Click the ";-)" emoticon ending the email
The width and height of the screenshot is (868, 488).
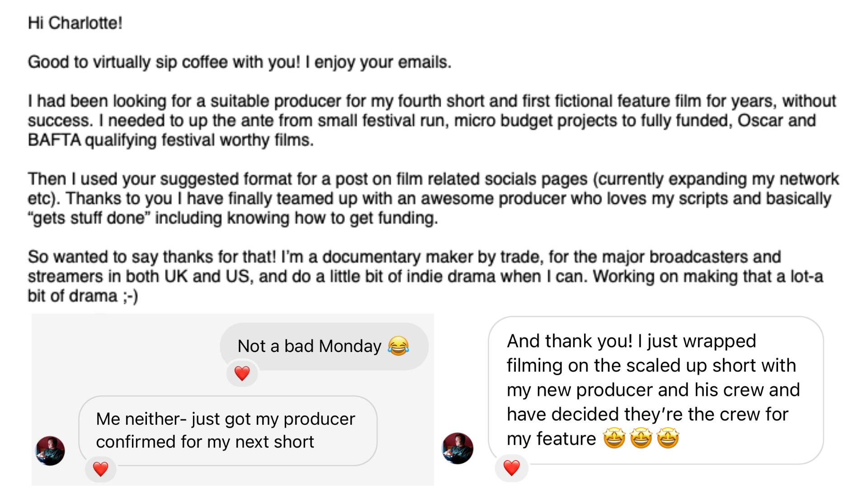(130, 296)
